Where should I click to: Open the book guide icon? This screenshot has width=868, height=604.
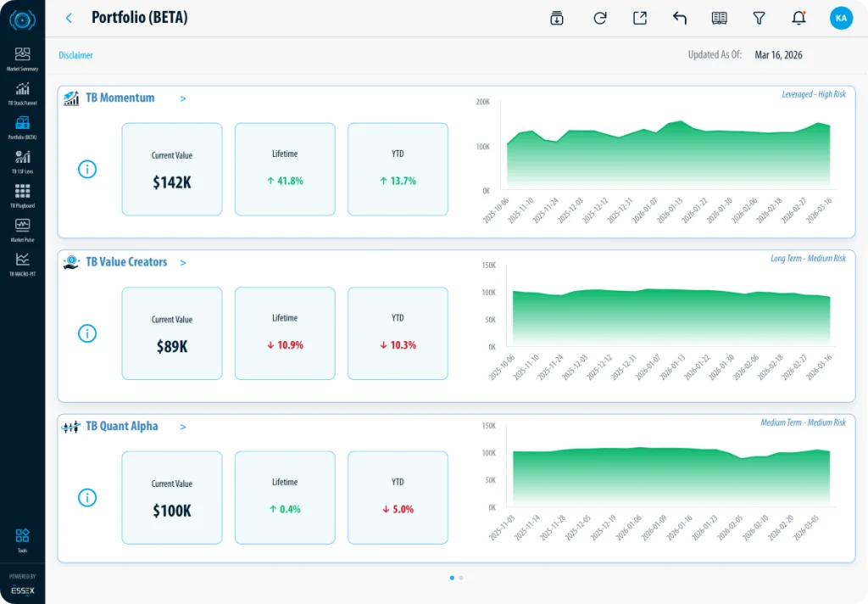(x=719, y=18)
